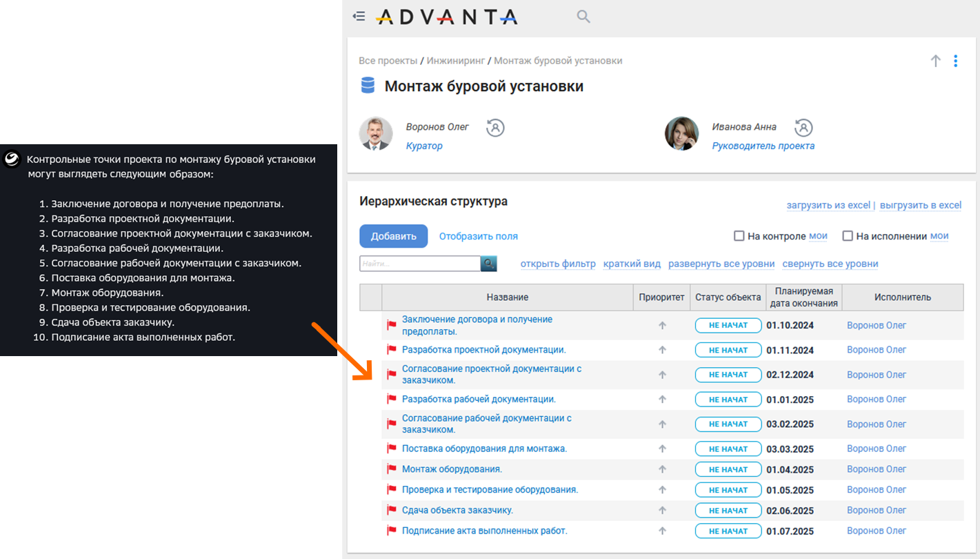980x559 pixels.
Task: Toggle the На исполнении checkbox
Action: (x=848, y=236)
